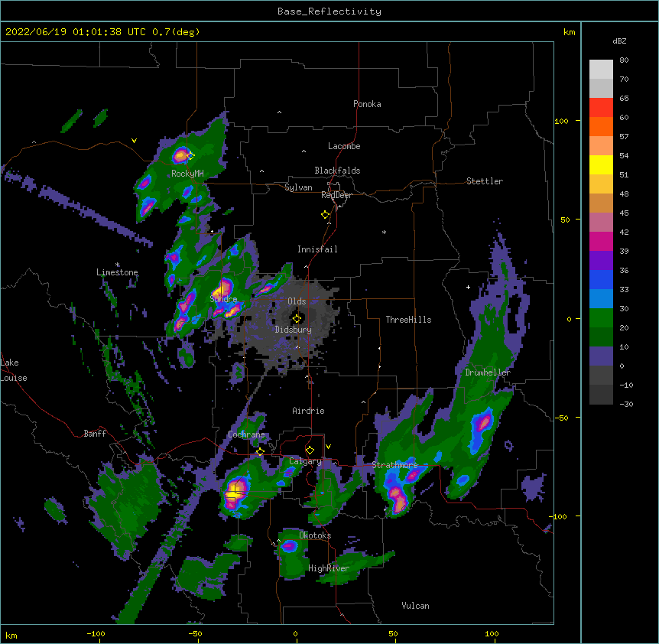Viewport: 659px width, 644px height.
Task: Click the yellow diamond marker below Cochrane label
Action: [x=260, y=451]
